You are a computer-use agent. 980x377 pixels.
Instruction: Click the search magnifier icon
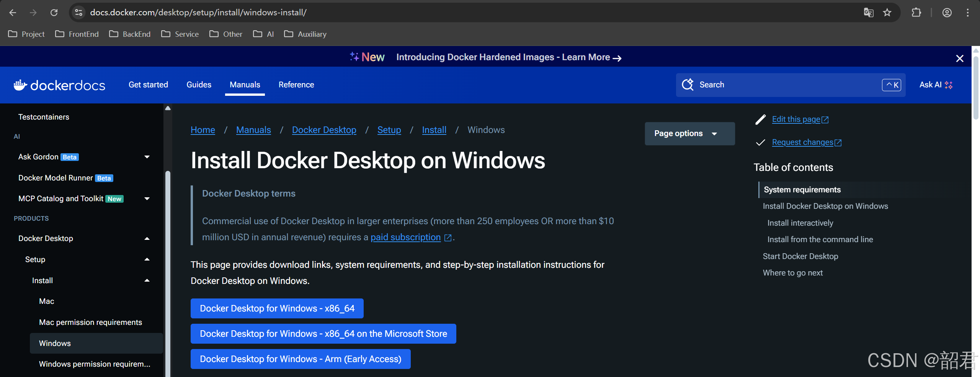pos(688,85)
